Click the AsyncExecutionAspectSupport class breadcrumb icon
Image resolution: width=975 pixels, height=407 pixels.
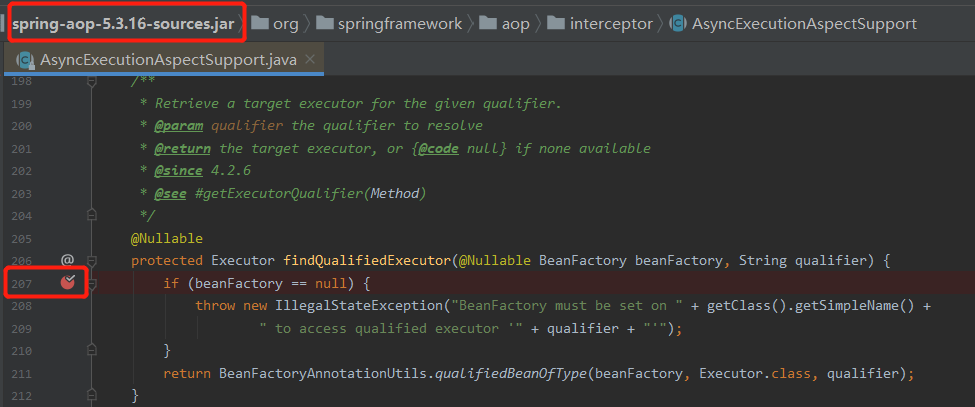coord(677,24)
